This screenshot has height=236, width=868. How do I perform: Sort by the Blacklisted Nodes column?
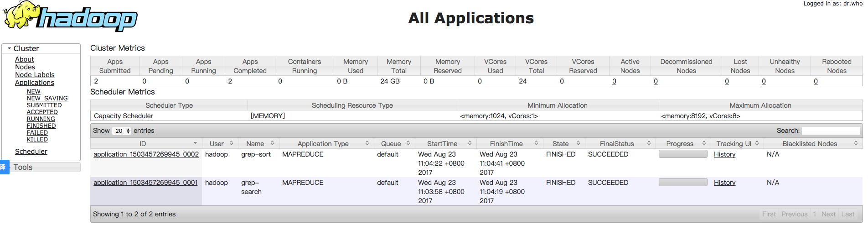(x=856, y=143)
